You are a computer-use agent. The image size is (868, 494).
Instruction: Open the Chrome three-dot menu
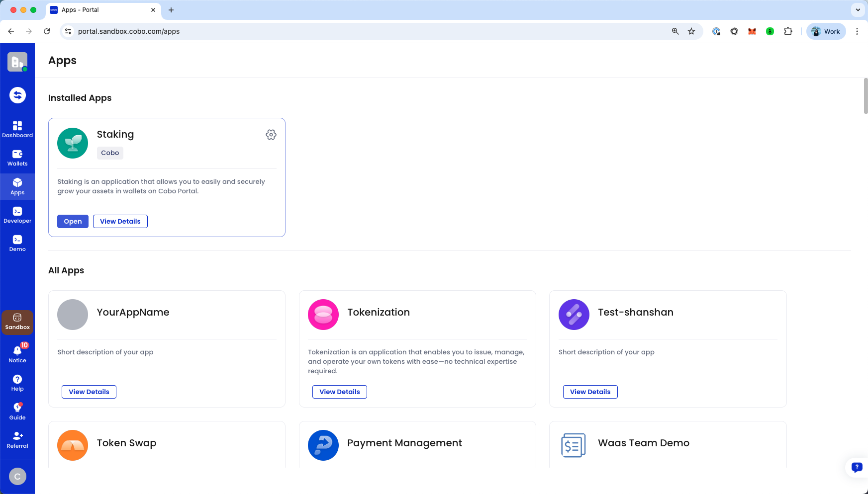(x=857, y=31)
